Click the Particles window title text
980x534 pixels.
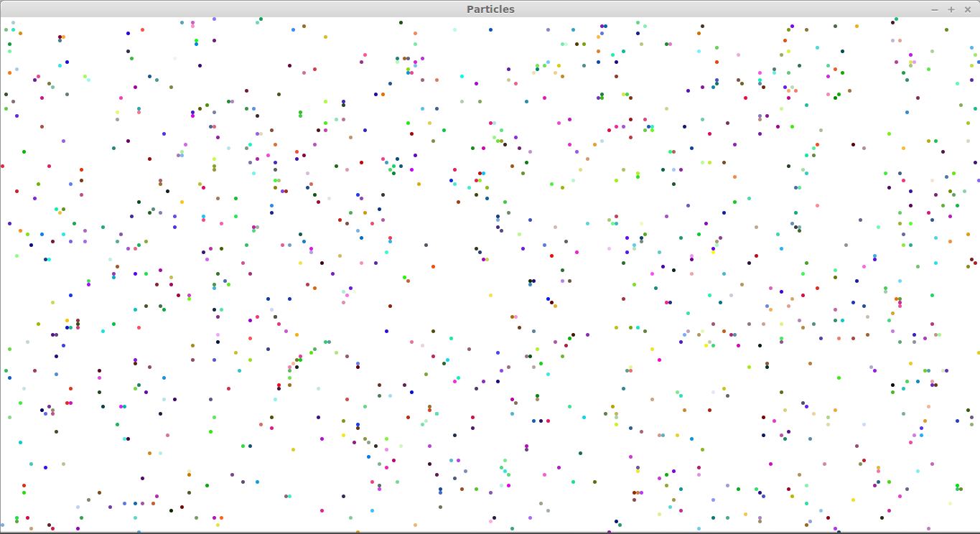(x=490, y=9)
